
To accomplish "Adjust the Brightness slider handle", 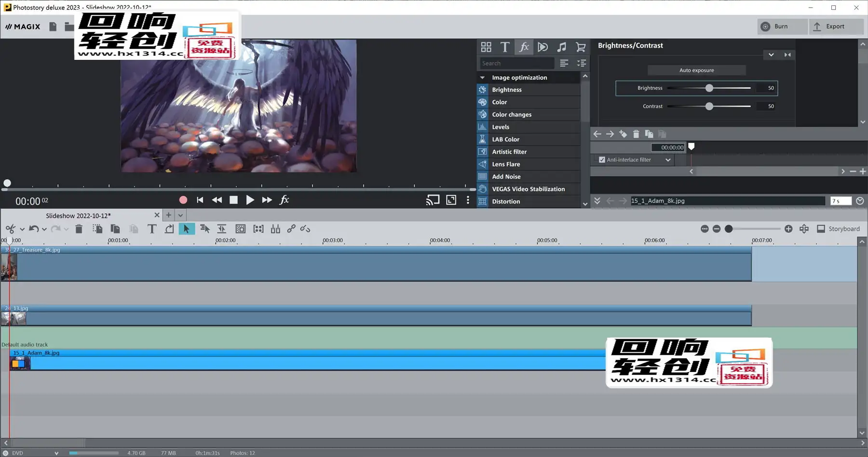I will 709,88.
